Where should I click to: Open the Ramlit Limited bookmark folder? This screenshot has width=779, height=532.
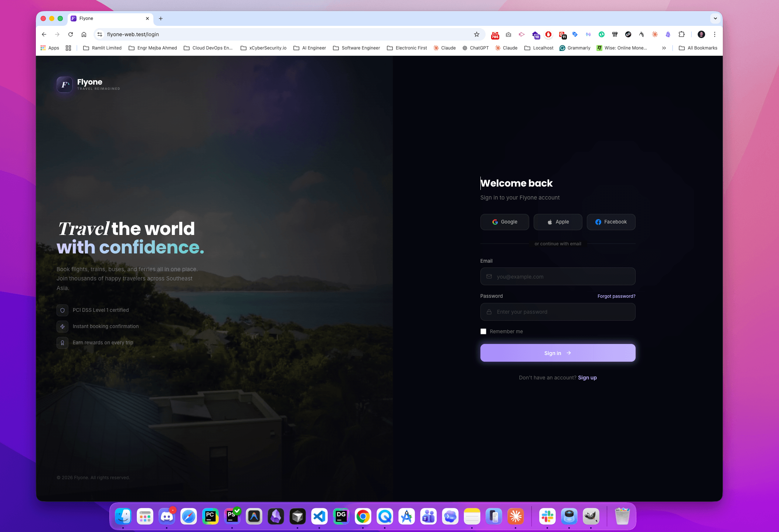(x=102, y=48)
